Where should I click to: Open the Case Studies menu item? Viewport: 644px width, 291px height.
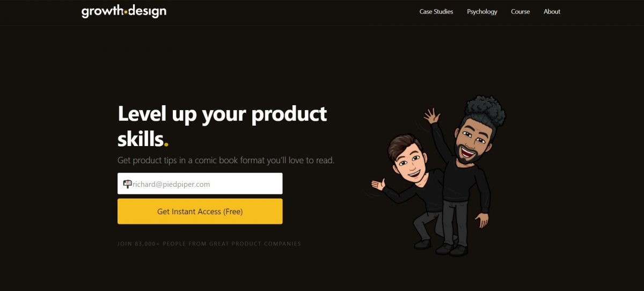pyautogui.click(x=436, y=11)
